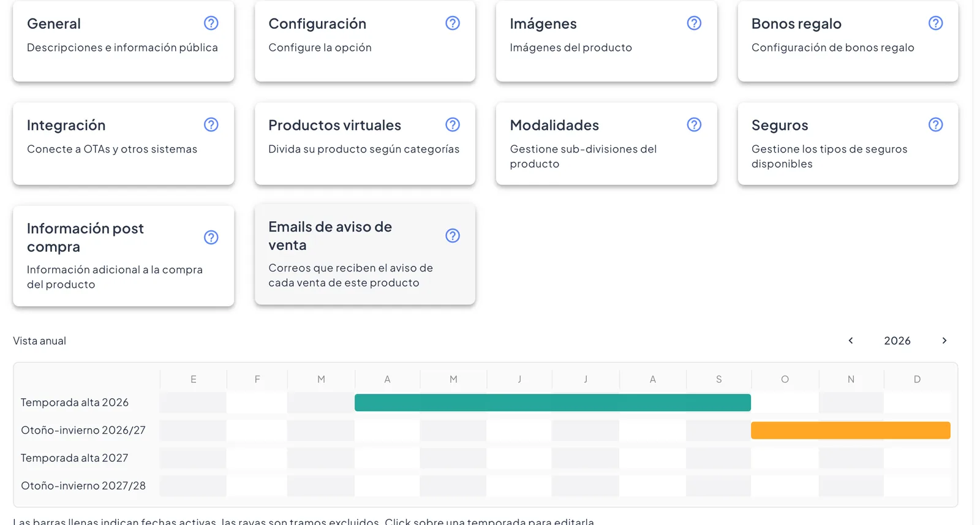This screenshot has height=525, width=980.
Task: Open help icon on Bonos regalo card
Action: click(x=935, y=23)
